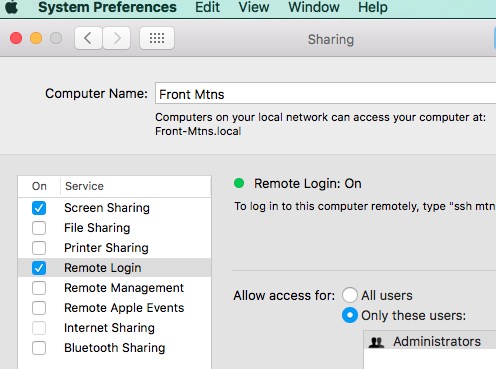Select the File Sharing service row

pyautogui.click(x=114, y=228)
